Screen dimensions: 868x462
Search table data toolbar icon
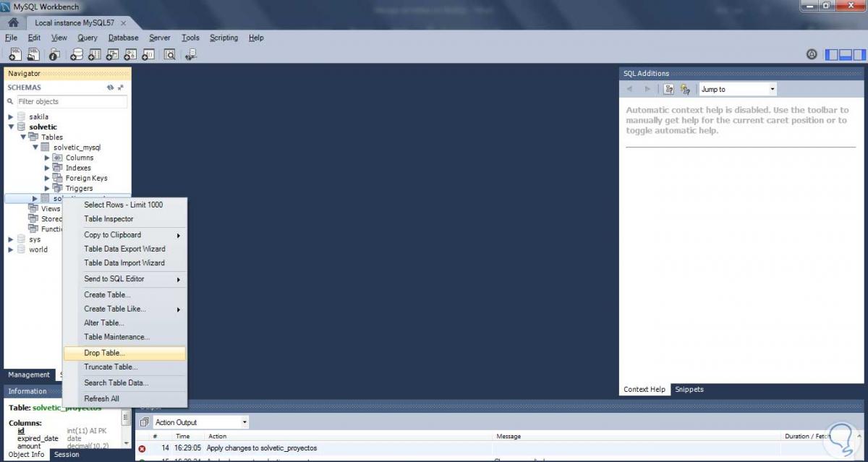tap(170, 54)
